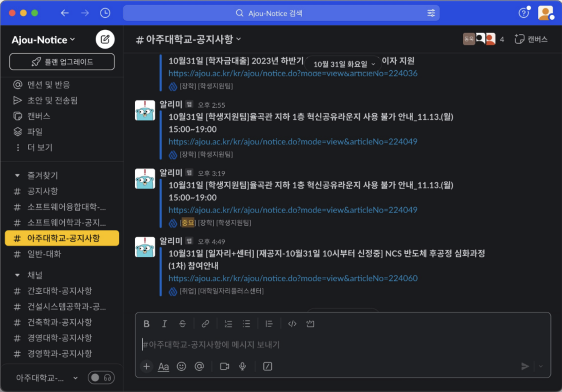Viewport: 562px width, 392px height.
Task: Mention someone with @ icon
Action: pos(199,366)
